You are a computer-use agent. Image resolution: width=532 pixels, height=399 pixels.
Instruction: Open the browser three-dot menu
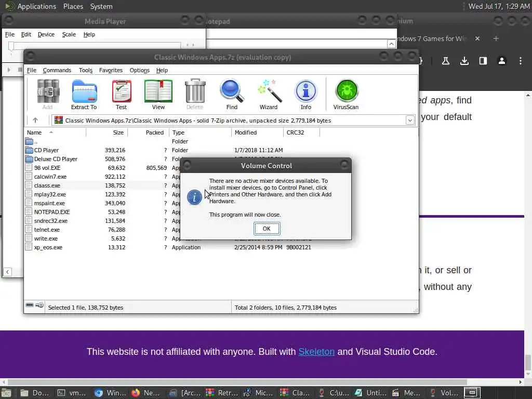click(520, 61)
